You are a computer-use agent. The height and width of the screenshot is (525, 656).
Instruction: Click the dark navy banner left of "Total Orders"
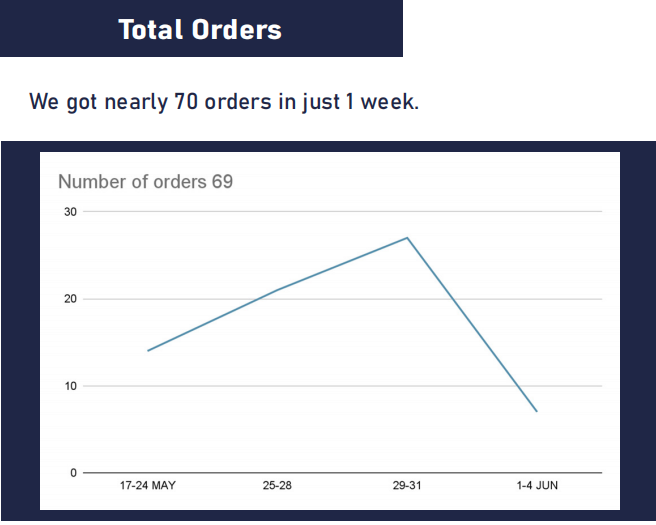[50, 29]
